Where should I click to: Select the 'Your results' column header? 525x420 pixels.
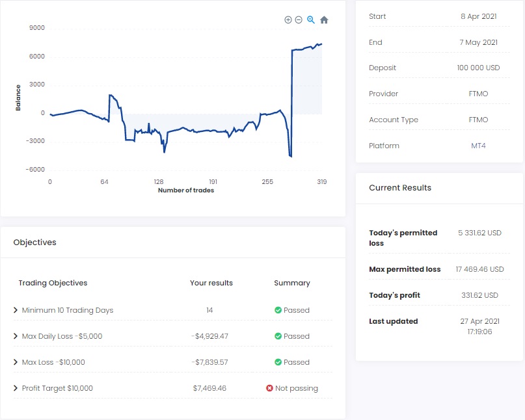tap(211, 283)
